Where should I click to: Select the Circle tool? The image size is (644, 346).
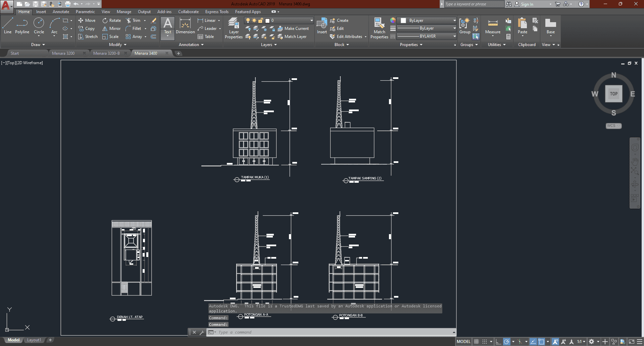39,26
